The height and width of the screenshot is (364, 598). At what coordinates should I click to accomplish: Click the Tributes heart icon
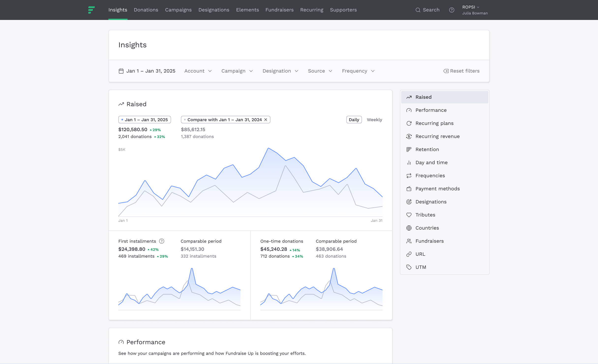[x=409, y=215]
